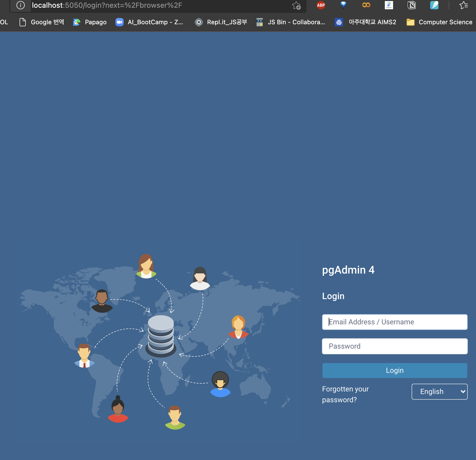Viewport: 476px width, 460px height.
Task: Open the Papago bookmark
Action: point(90,22)
